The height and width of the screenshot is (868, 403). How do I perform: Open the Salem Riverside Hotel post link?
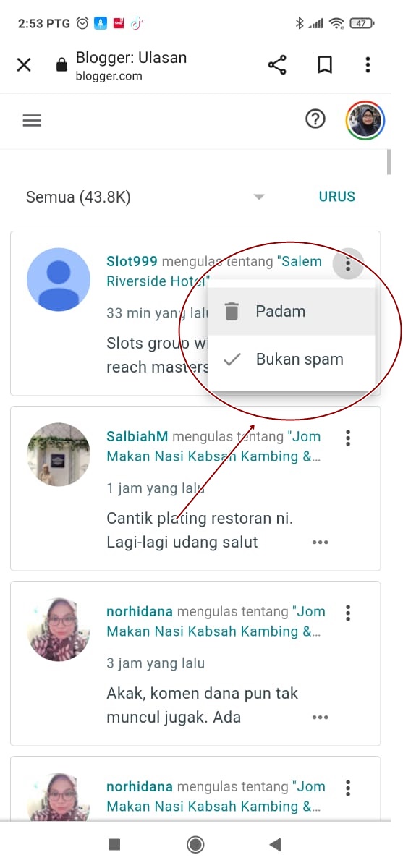[215, 271]
